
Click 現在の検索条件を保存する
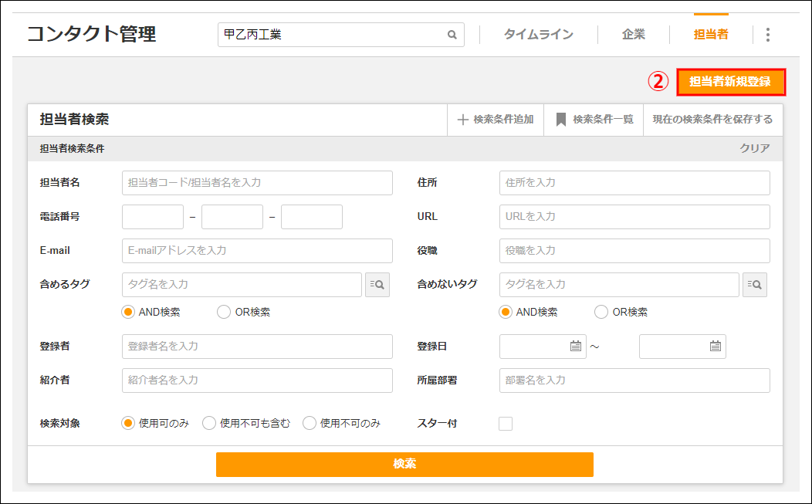click(x=712, y=120)
